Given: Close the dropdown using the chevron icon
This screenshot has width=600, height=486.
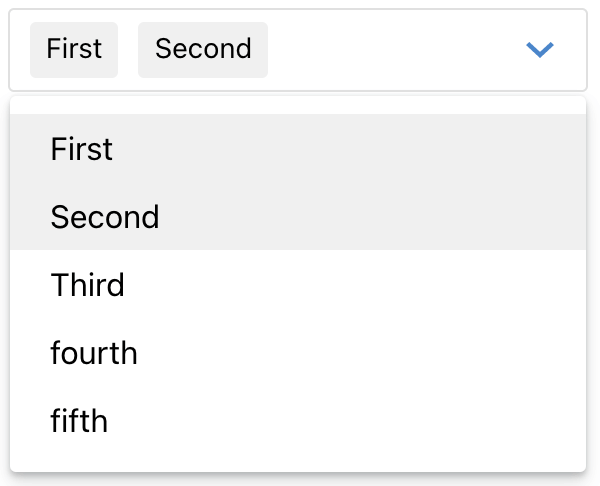Looking at the screenshot, I should pos(540,49).
